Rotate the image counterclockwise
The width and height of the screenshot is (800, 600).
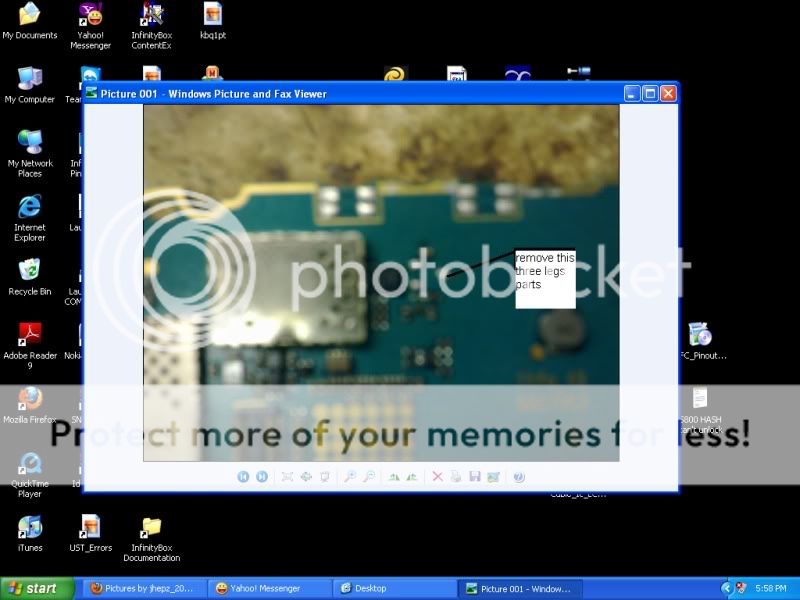coord(411,477)
